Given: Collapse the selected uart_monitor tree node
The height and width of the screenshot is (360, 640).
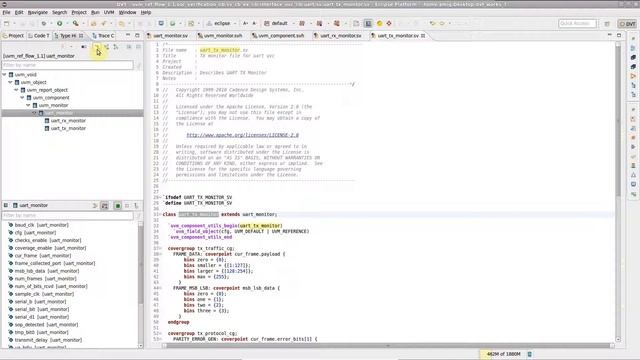Looking at the screenshot, I should pyautogui.click(x=34, y=113).
